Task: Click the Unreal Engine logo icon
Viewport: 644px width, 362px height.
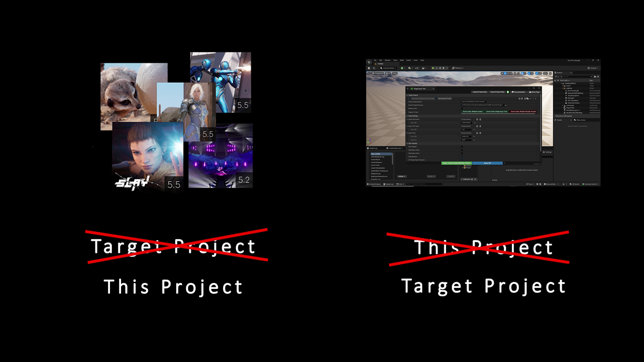Action: (369, 62)
